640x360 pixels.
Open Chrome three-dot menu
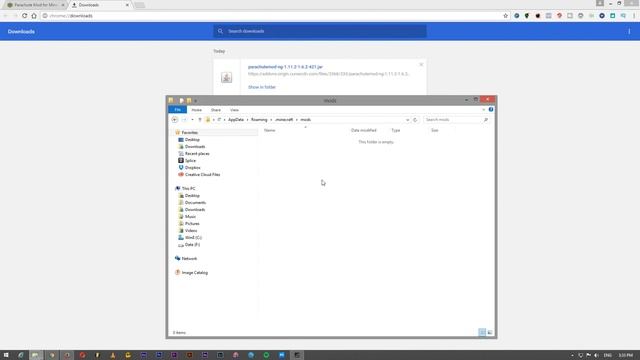pos(634,16)
